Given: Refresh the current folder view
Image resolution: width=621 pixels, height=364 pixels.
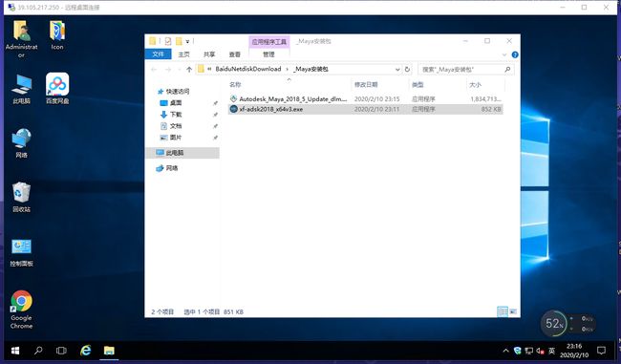Looking at the screenshot, I should [x=407, y=70].
